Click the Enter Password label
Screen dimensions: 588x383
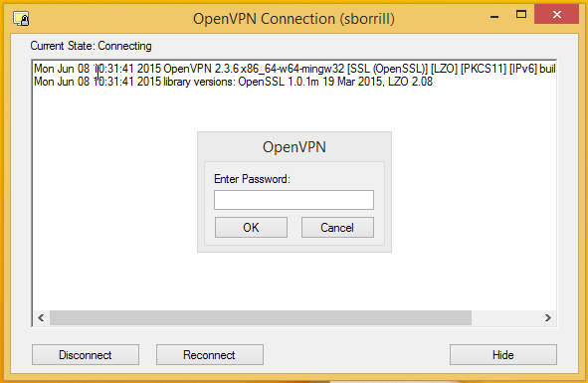(252, 179)
